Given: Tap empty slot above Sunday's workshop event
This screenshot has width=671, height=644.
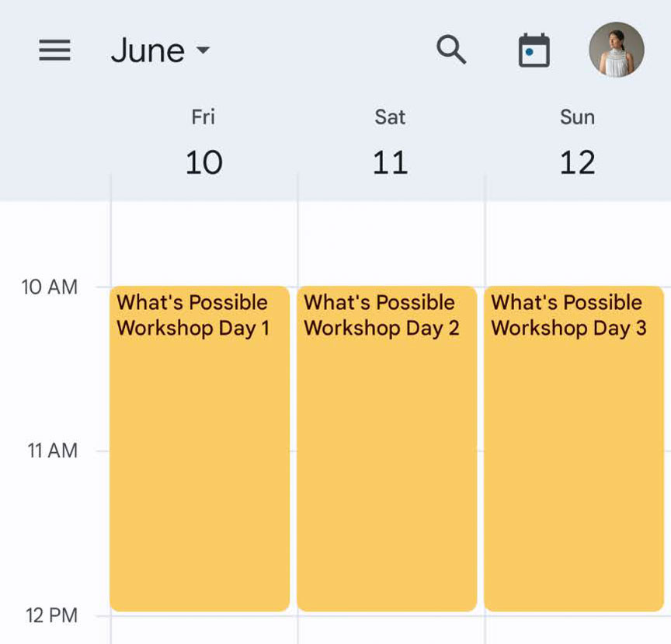Looking at the screenshot, I should click(578, 243).
